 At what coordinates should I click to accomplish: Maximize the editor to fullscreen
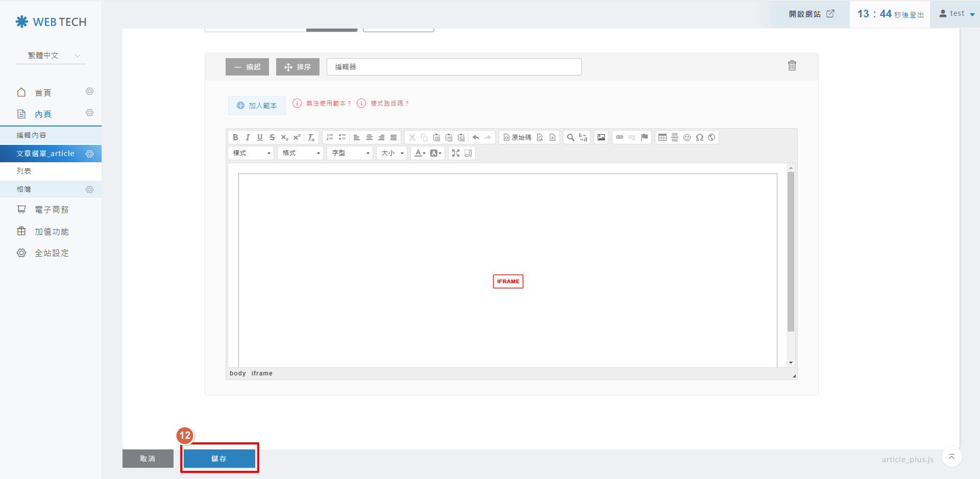456,153
